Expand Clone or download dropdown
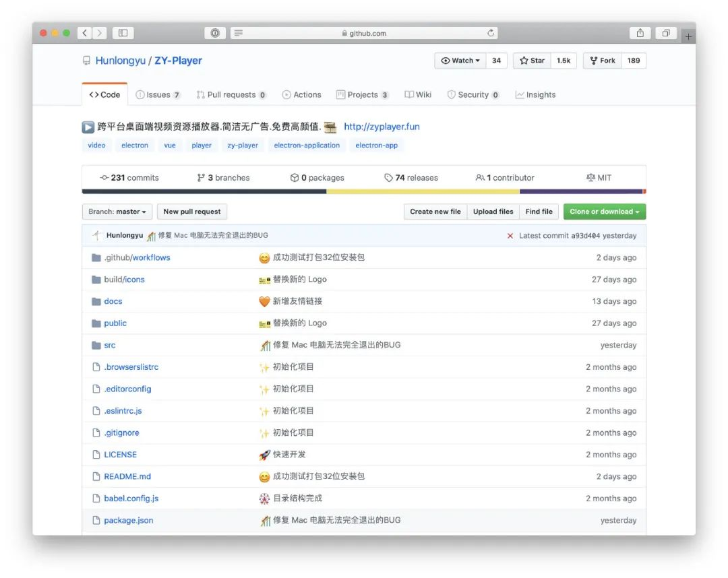The image size is (728, 578). [x=605, y=212]
